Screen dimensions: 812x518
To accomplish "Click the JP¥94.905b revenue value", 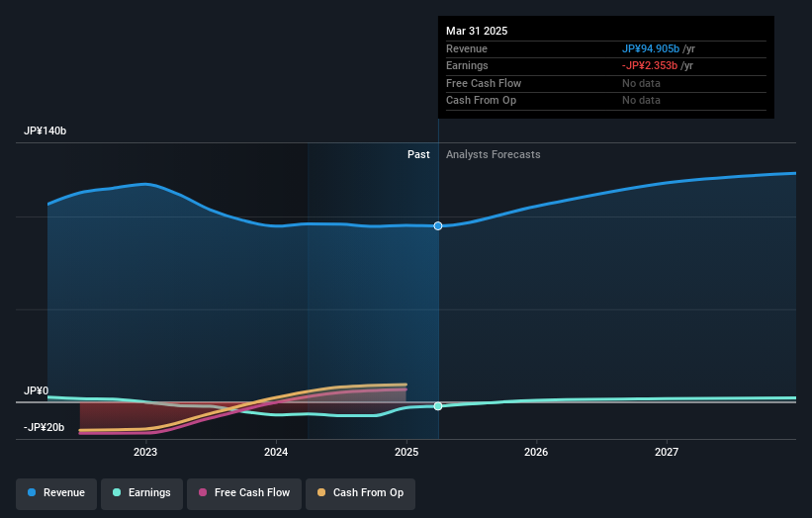I will pyautogui.click(x=651, y=48).
